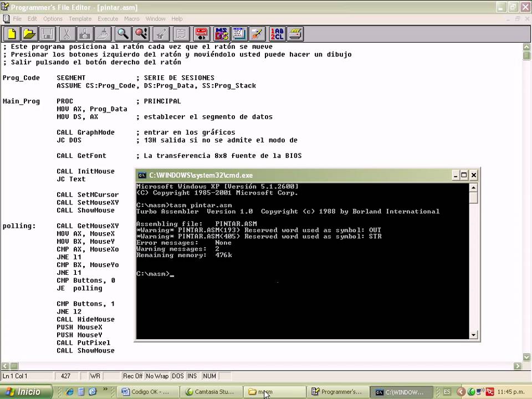This screenshot has width=532, height=399.
Task: Click the Find Again red magnifier icon
Action: (x=141, y=34)
